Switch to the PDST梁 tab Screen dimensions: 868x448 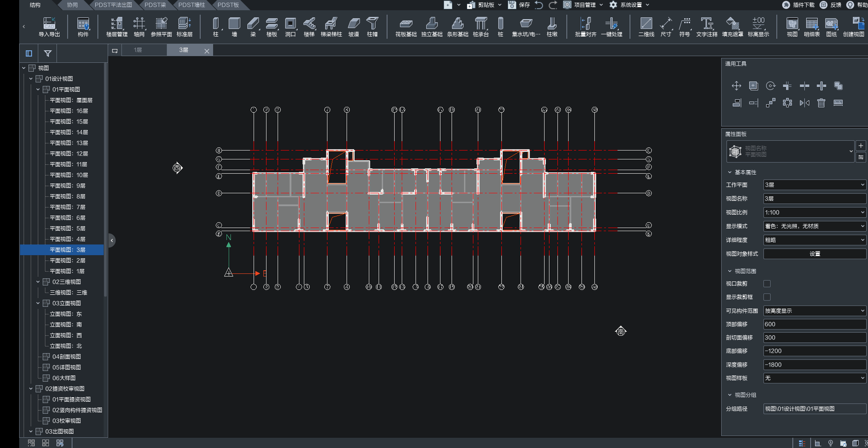[x=155, y=5]
